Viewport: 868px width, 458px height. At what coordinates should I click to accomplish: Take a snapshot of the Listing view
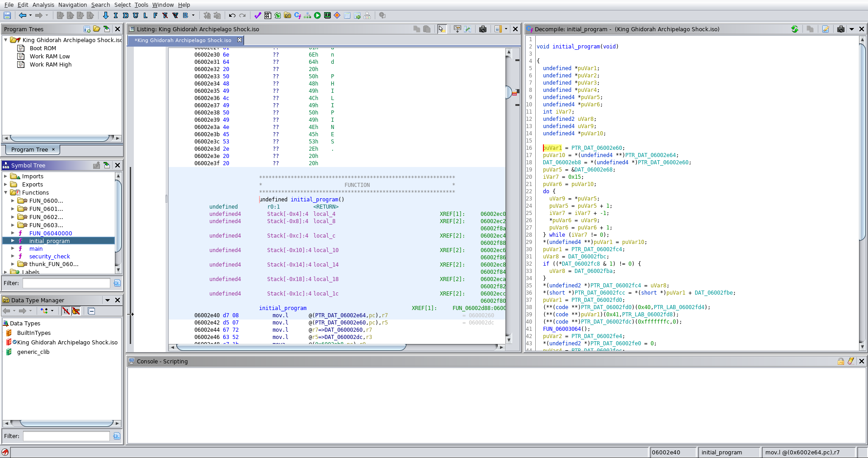click(x=483, y=29)
